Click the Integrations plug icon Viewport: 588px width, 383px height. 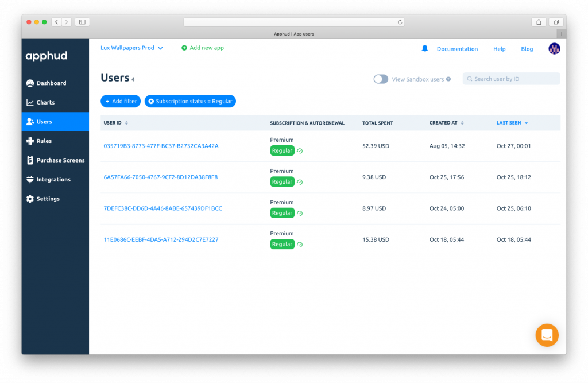pyautogui.click(x=30, y=179)
